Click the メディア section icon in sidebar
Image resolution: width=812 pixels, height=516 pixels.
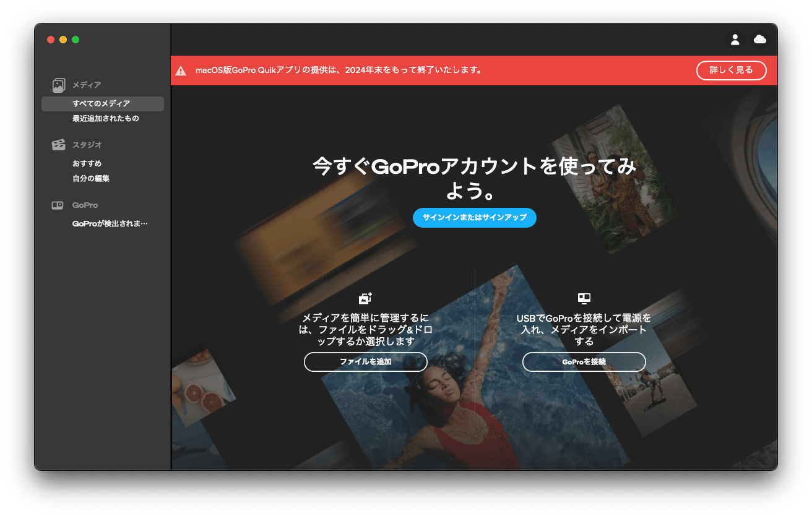click(x=59, y=85)
